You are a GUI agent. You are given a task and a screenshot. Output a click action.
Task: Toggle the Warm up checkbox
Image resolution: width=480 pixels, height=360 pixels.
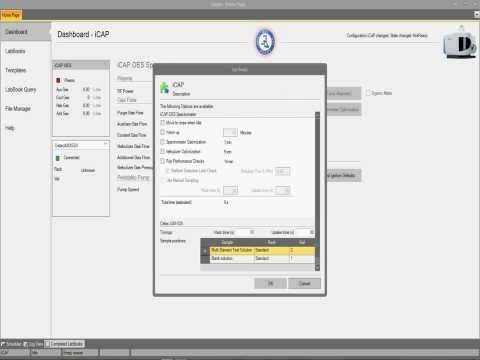[x=163, y=132]
